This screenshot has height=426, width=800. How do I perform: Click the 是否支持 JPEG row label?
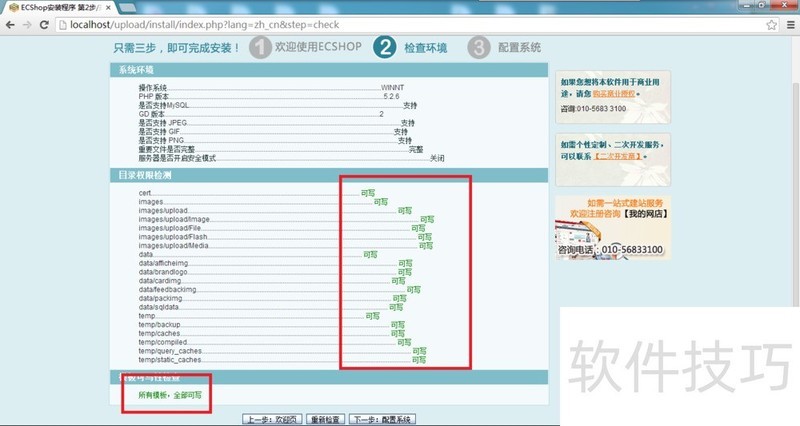click(162, 122)
